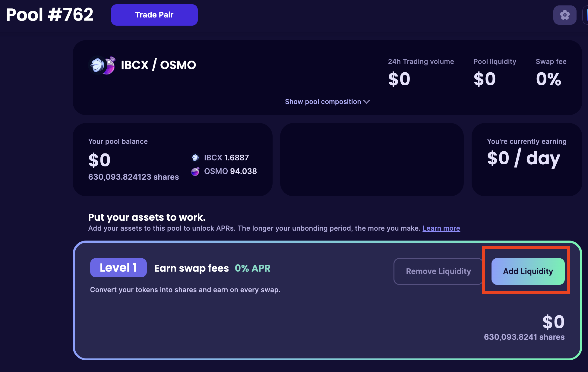Click IBCX token icon in pool balance
The image size is (588, 372).
[195, 158]
